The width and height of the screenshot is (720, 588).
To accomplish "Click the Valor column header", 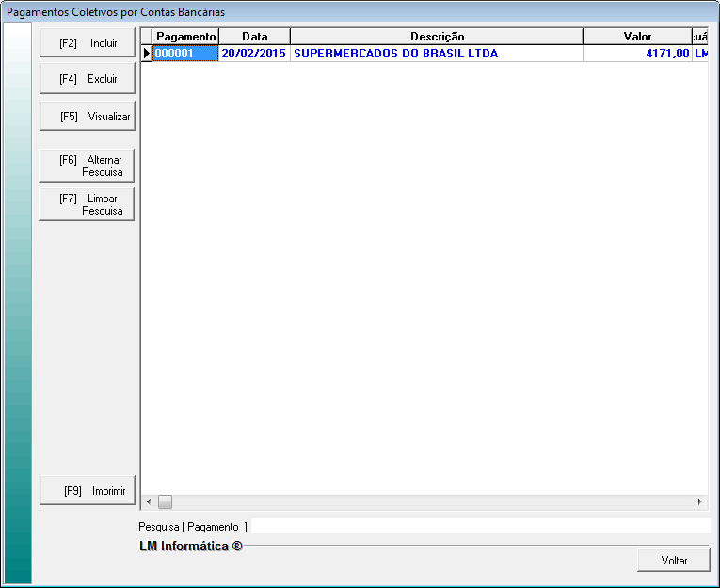I will point(636,37).
